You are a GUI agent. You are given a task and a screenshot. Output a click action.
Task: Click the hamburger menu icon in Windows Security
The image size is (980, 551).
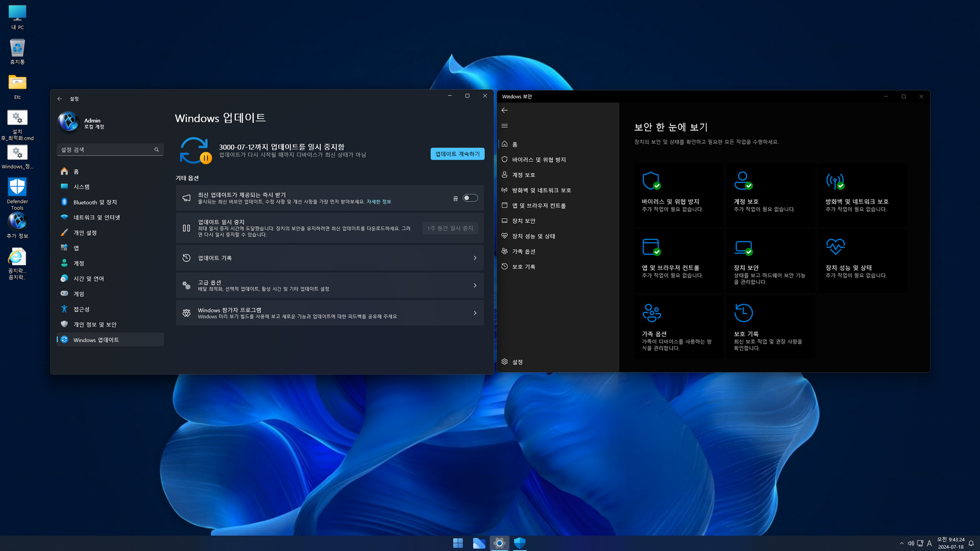click(x=504, y=126)
